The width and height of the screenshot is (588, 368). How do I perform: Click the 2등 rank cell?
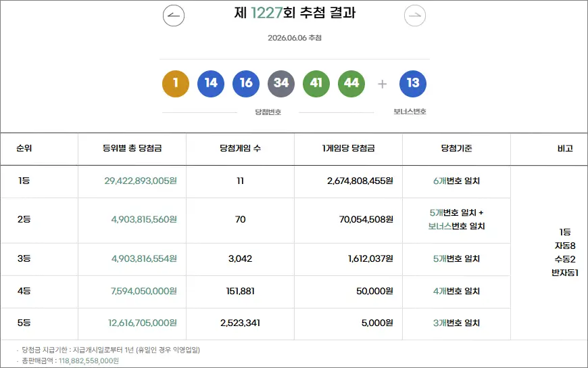click(x=24, y=219)
